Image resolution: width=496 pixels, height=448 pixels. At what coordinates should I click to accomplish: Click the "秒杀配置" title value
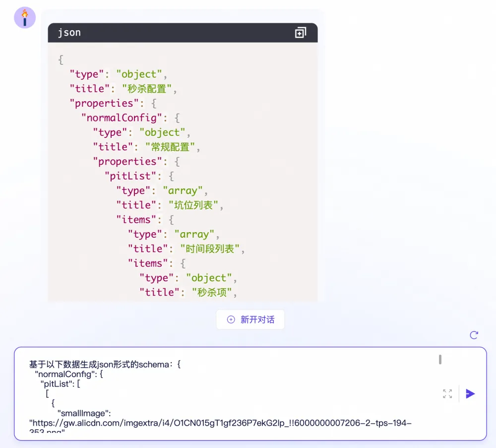point(147,89)
